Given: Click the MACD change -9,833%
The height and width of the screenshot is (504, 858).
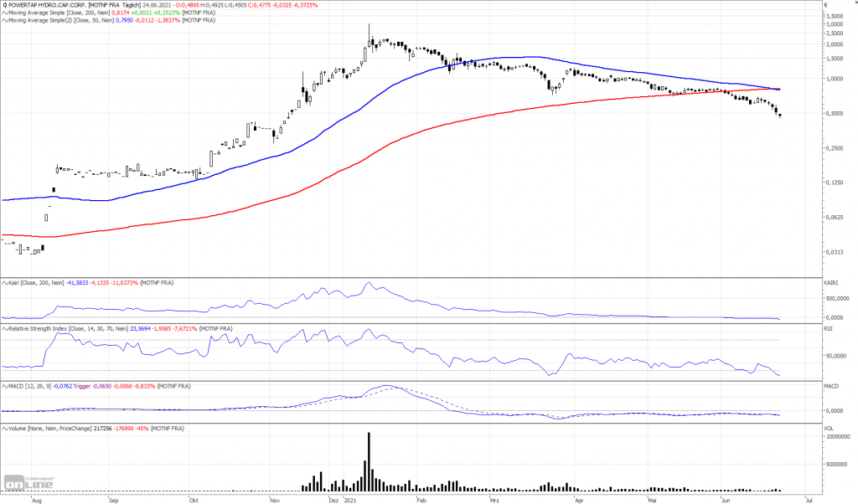Looking at the screenshot, I should pyautogui.click(x=144, y=387).
